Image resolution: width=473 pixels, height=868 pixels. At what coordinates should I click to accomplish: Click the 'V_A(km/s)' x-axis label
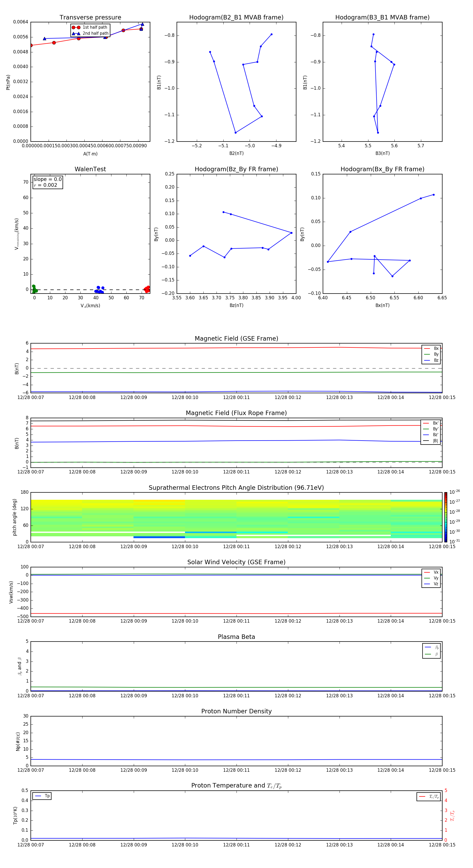pos(90,306)
